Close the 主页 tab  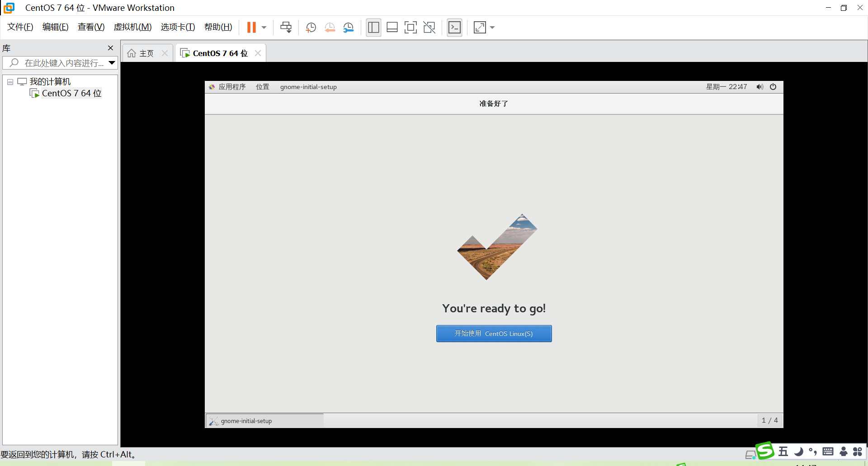[x=165, y=53]
